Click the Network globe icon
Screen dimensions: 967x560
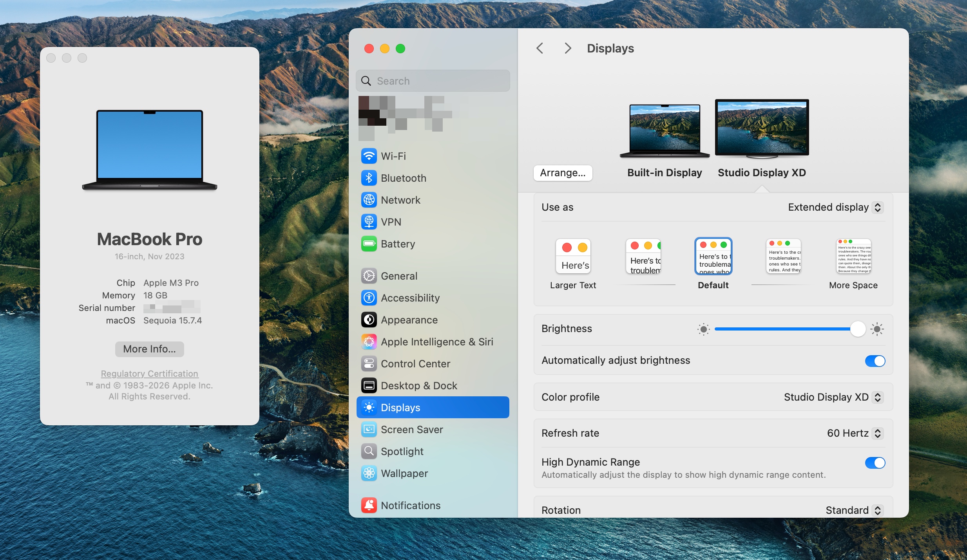pyautogui.click(x=369, y=200)
